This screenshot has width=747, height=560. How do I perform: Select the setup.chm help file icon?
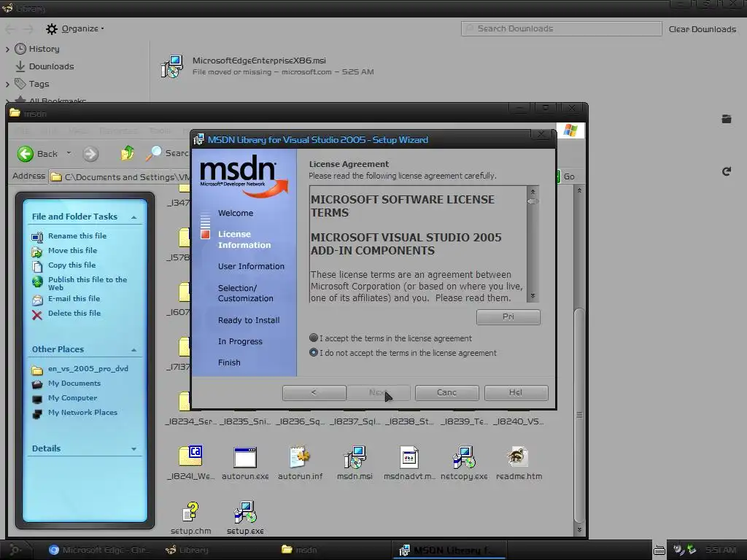coord(190,512)
